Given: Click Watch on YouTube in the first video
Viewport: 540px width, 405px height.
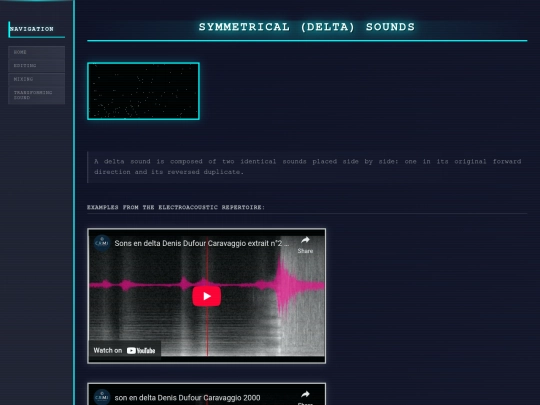Looking at the screenshot, I should click(125, 351).
